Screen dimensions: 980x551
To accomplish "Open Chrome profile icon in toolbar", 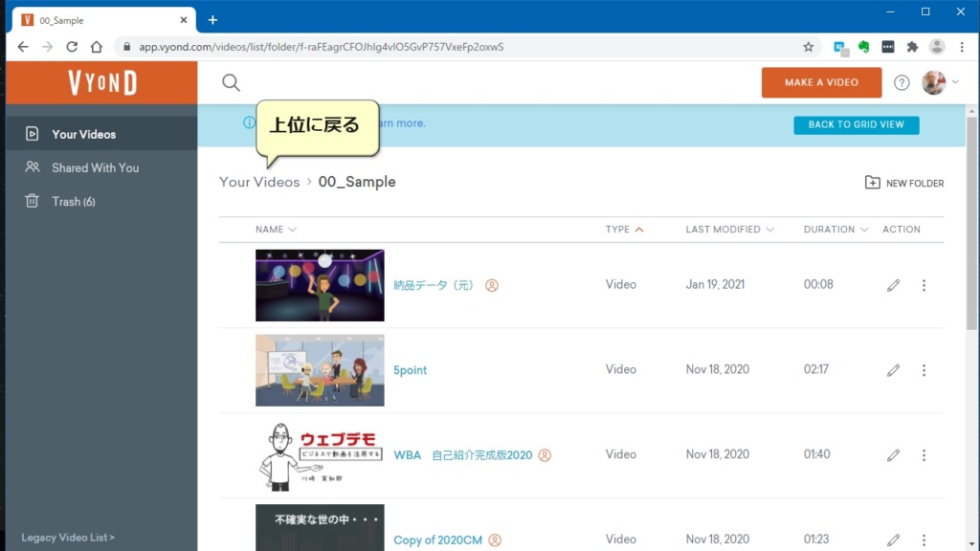I will coord(936,47).
